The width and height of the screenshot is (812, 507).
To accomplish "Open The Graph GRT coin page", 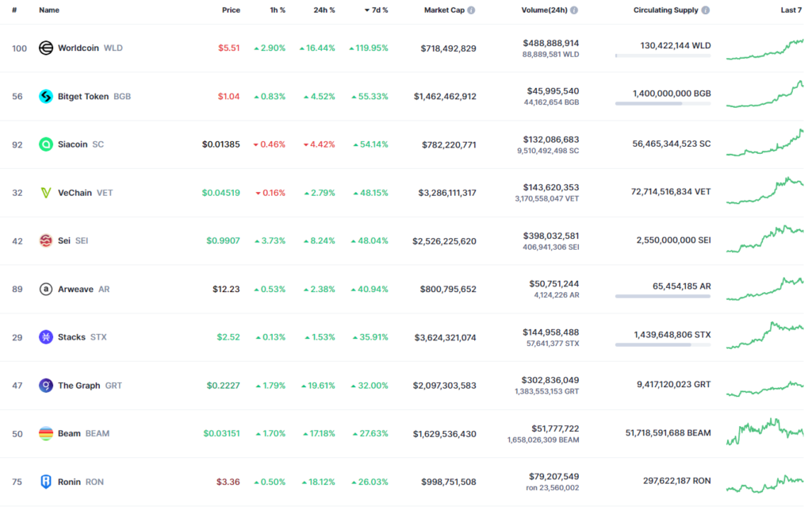I will click(90, 385).
